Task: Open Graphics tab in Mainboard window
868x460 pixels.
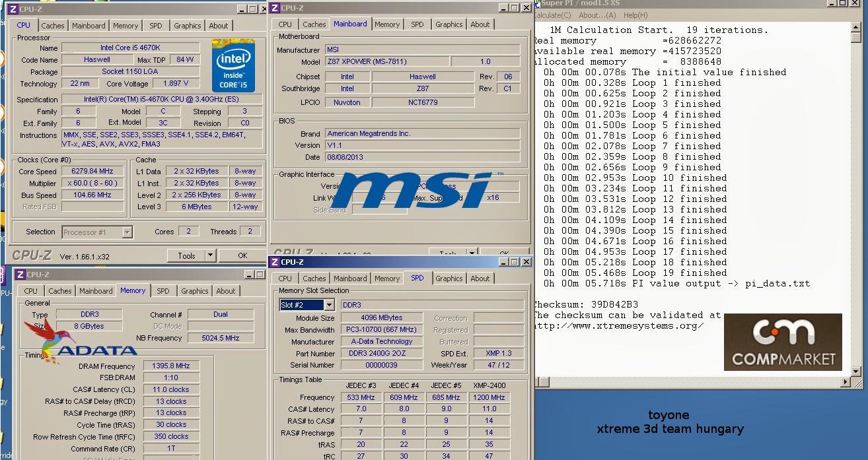Action: tap(449, 24)
